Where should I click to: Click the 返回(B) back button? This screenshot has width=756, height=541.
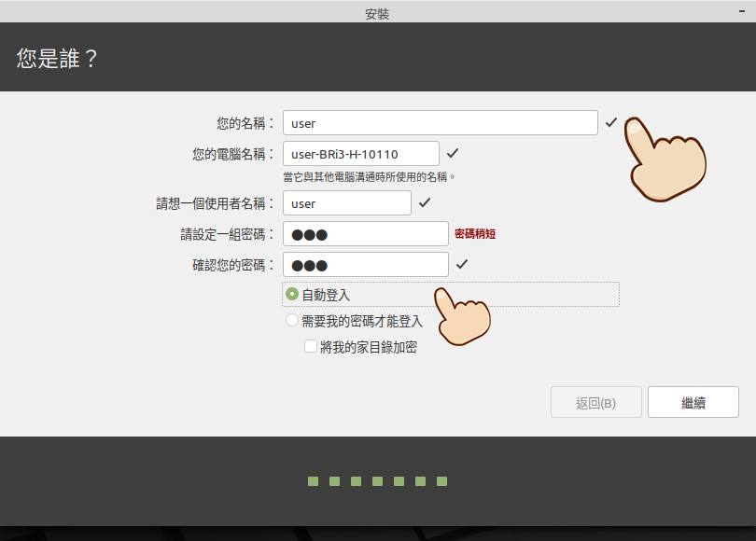595,402
